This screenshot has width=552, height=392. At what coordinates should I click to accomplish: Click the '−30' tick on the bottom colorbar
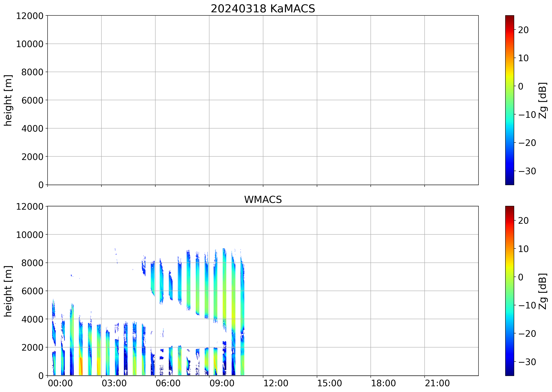pyautogui.click(x=527, y=362)
